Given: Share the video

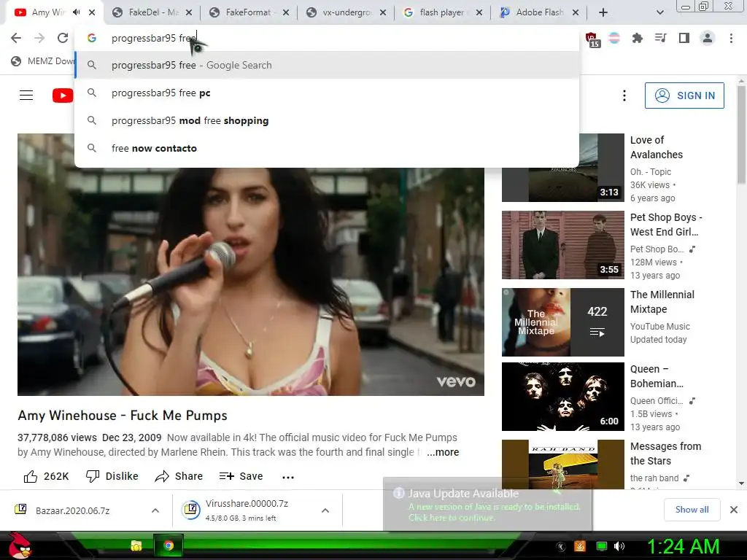Looking at the screenshot, I should 179,476.
